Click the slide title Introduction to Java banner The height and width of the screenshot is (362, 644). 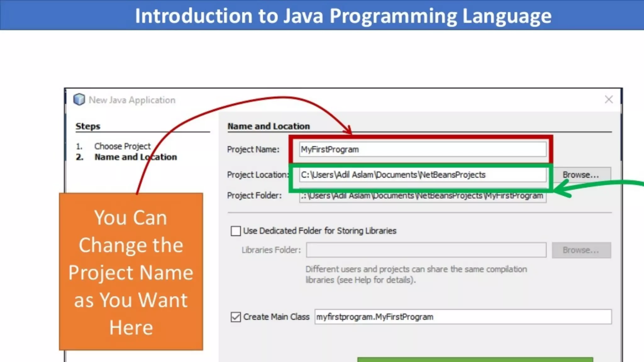(x=343, y=16)
